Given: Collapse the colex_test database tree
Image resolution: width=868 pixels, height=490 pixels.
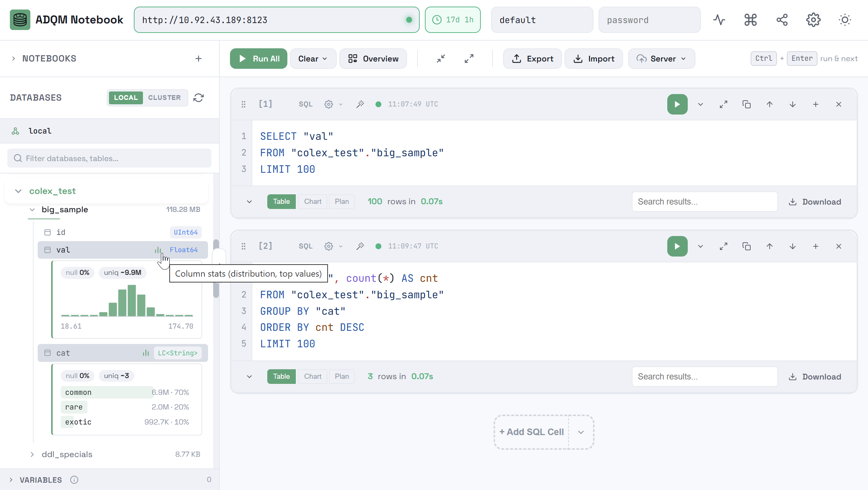Looking at the screenshot, I should pos(18,191).
